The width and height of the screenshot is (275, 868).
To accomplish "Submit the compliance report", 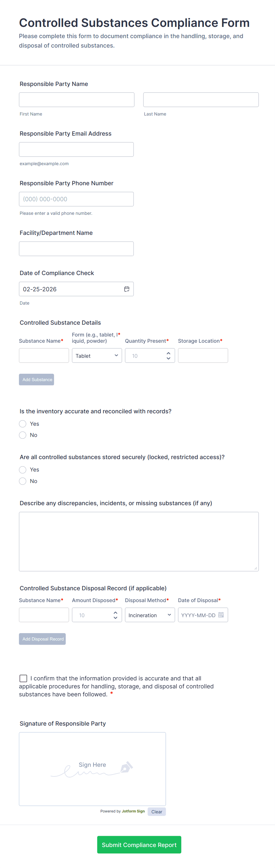I will [x=139, y=845].
